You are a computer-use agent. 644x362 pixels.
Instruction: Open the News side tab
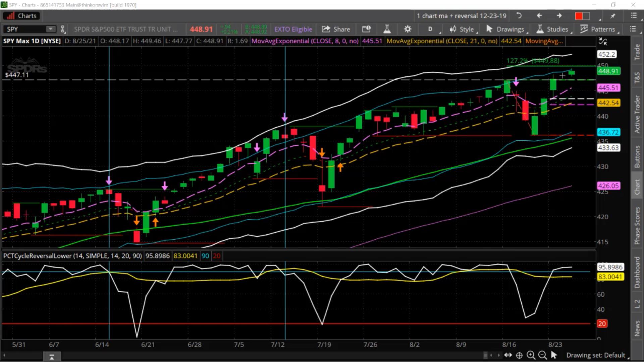(637, 328)
